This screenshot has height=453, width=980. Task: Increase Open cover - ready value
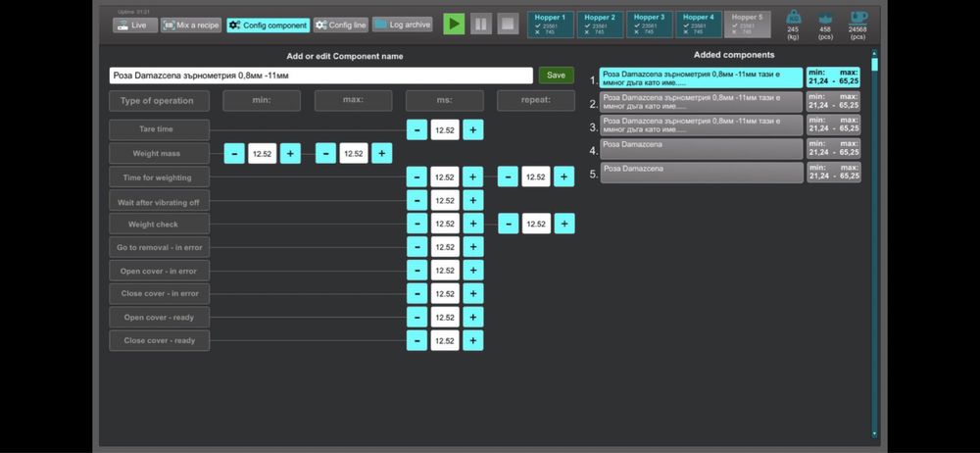point(473,318)
